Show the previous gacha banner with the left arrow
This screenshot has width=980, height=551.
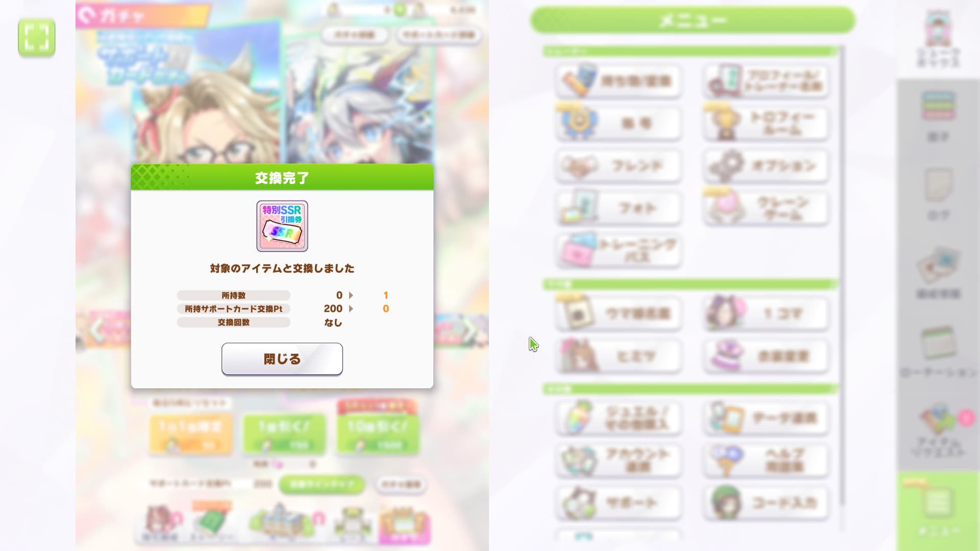pyautogui.click(x=96, y=330)
